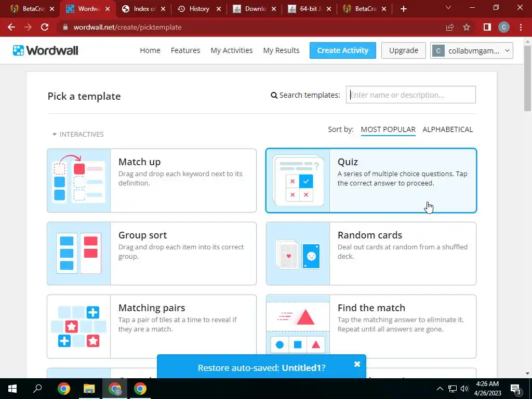Click the share page icon in address bar
Viewport: 532px width, 399px height.
click(450, 27)
